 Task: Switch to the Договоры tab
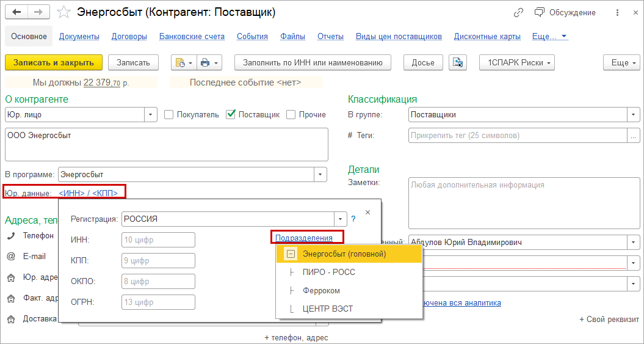coord(129,37)
